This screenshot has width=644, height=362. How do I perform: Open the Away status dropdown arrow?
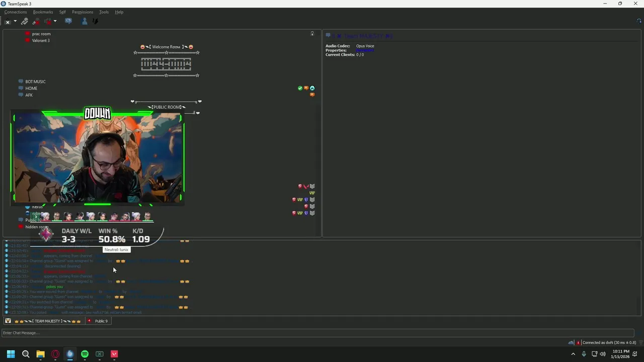55,21
